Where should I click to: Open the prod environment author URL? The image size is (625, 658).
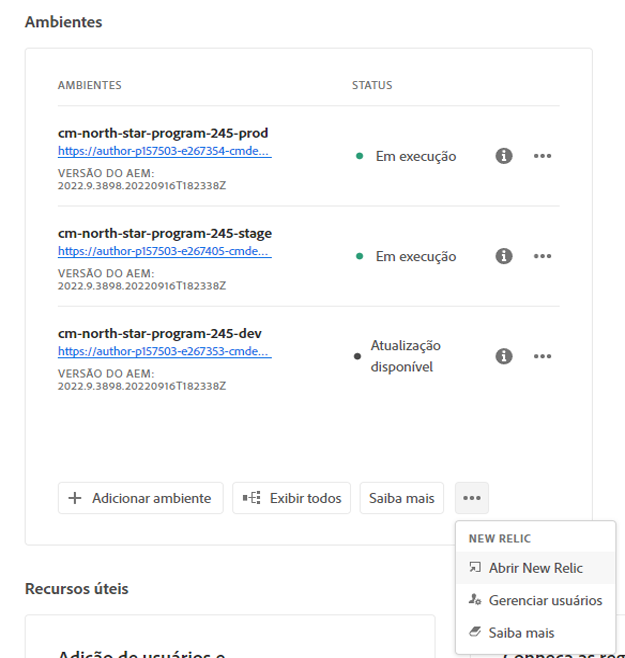coord(165,152)
